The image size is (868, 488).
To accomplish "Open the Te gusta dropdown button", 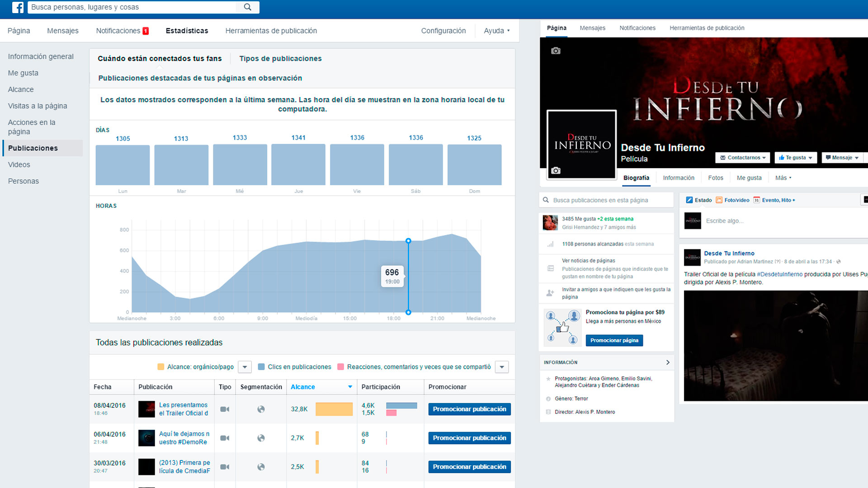I will tap(796, 158).
